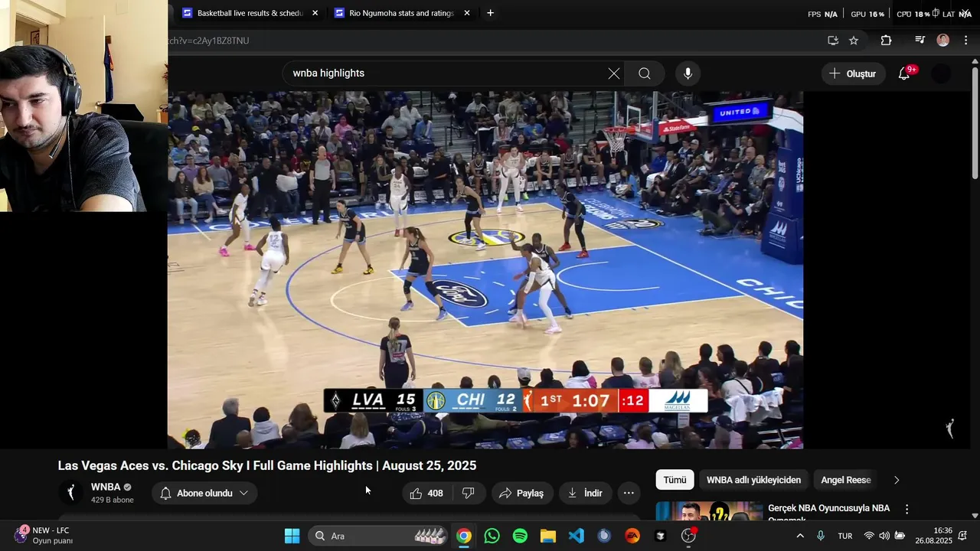Open Chrome media controls icon
The image size is (980, 551).
click(920, 41)
